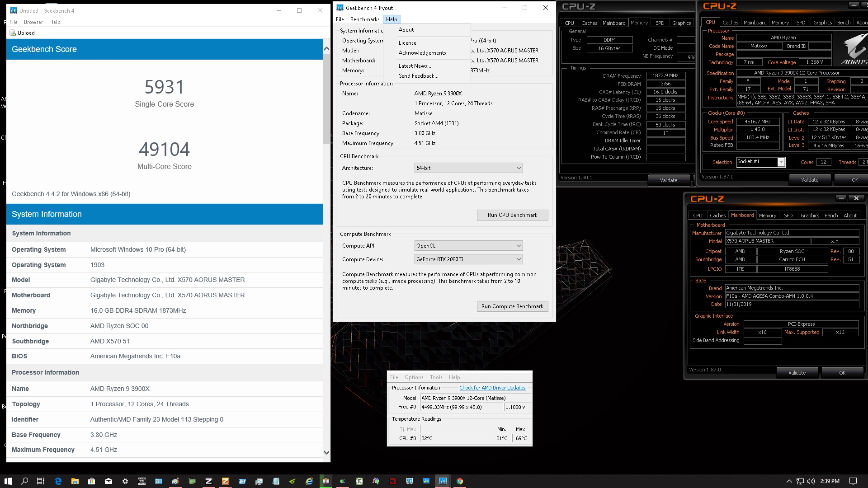This screenshot has height=488, width=868.
Task: Click the taskbar clock showing 2:39 PM
Action: click(x=830, y=481)
